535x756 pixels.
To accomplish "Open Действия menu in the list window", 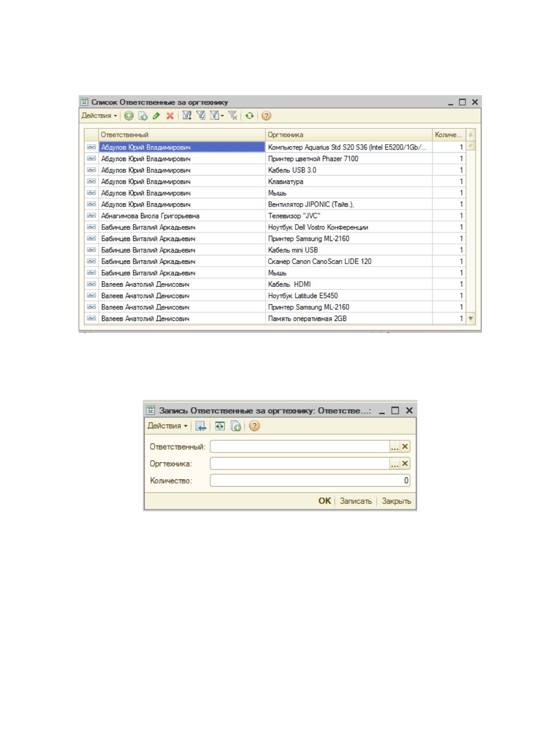I will pyautogui.click(x=99, y=116).
